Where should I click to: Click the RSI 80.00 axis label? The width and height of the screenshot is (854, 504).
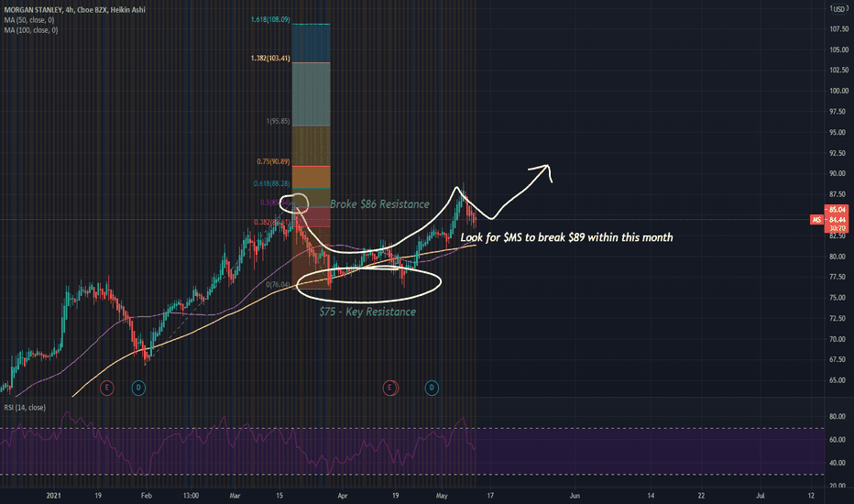(838, 416)
